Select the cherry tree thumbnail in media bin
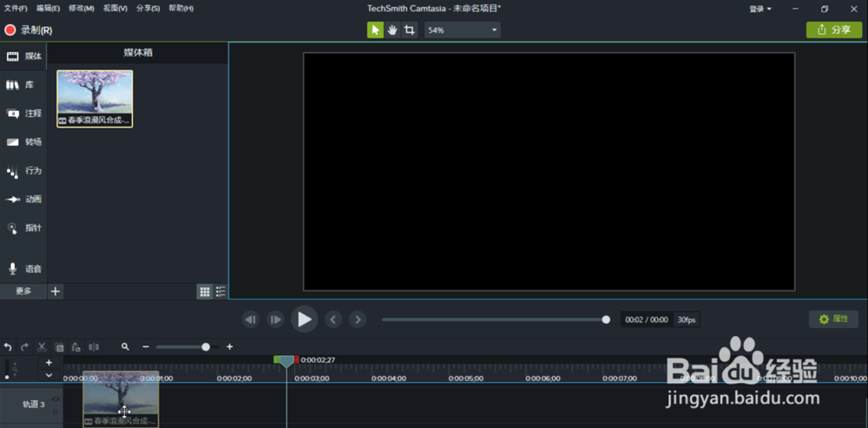Viewport: 868px width, 428px height. click(95, 99)
